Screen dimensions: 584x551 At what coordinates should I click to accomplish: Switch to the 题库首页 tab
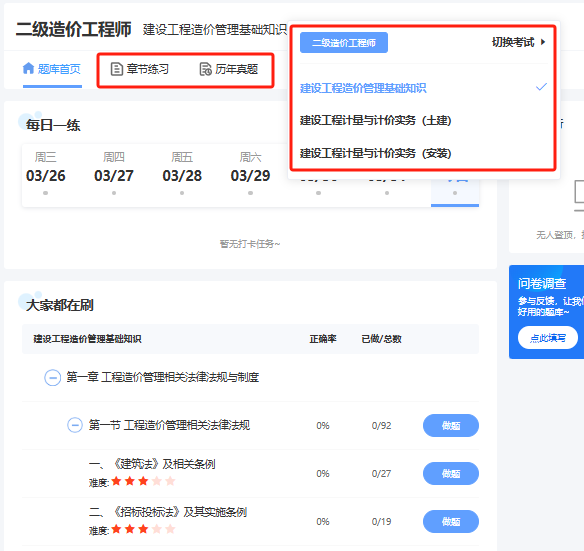(52, 69)
